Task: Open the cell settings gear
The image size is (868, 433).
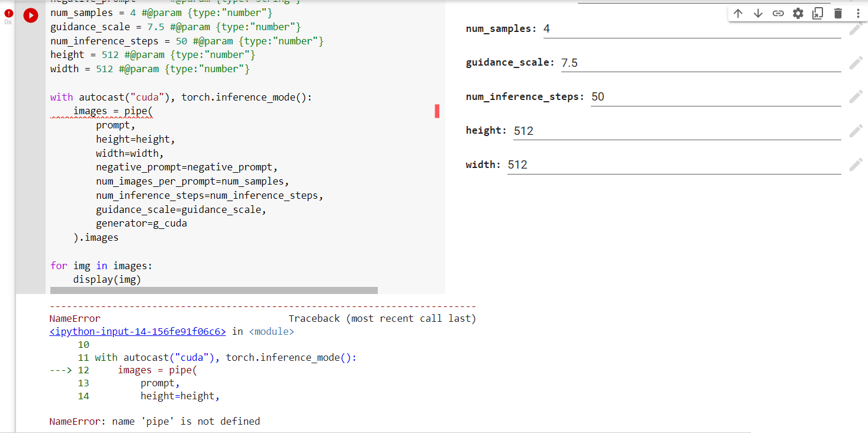Action: pos(798,12)
